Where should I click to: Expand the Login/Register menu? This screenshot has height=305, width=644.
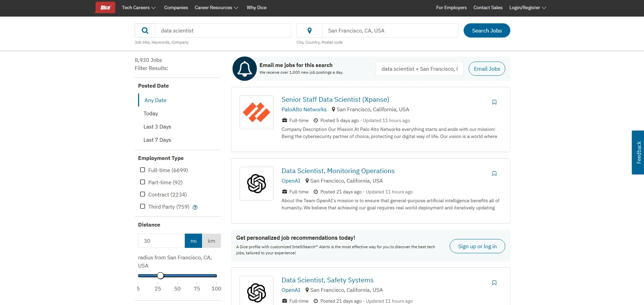click(x=528, y=7)
